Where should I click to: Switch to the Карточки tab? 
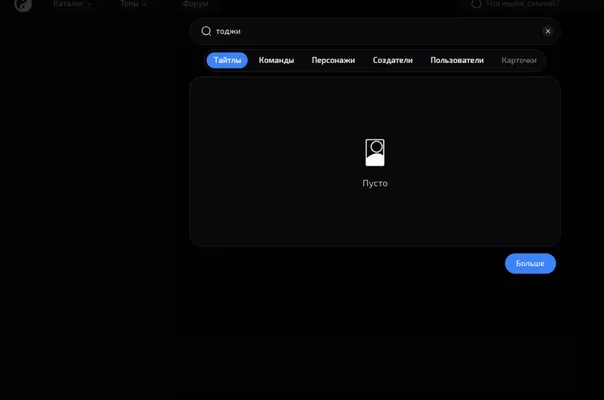click(519, 60)
